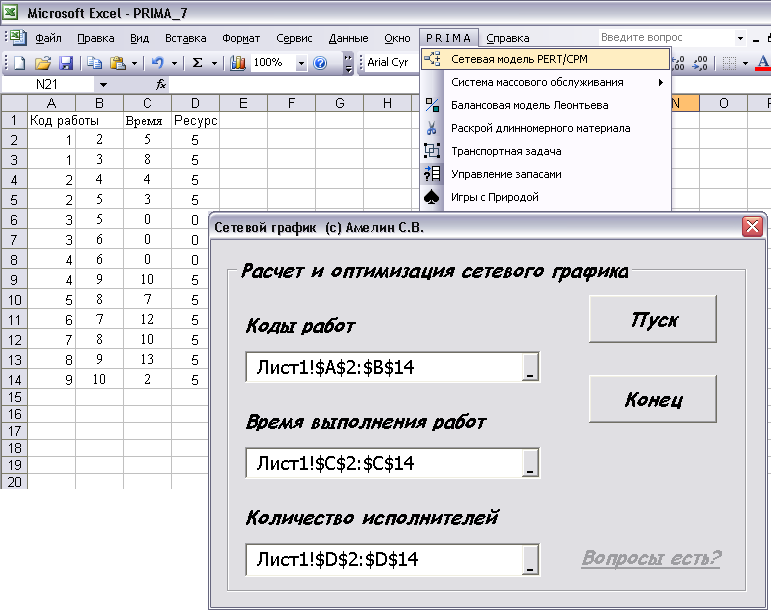Select Раскрой длинномерного материала menu item

tap(546, 128)
